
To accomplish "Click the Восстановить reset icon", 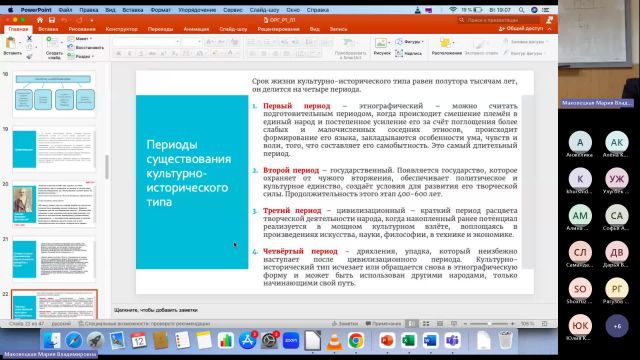I will click(x=71, y=47).
